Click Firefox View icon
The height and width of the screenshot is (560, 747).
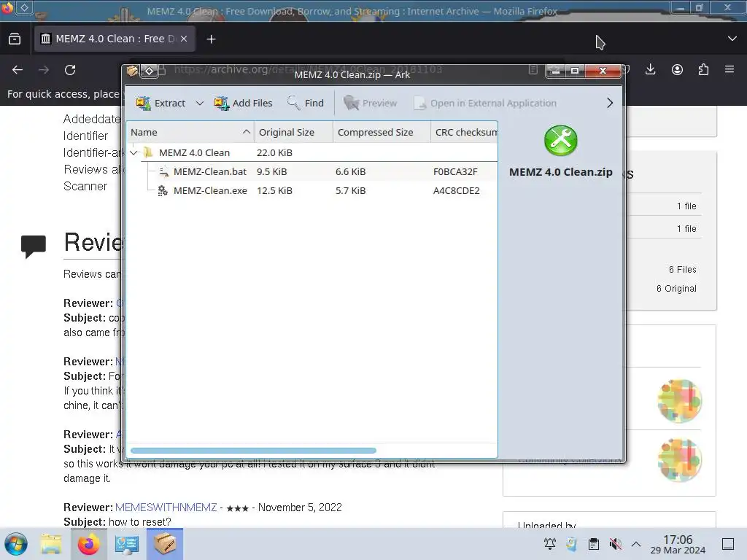15,39
